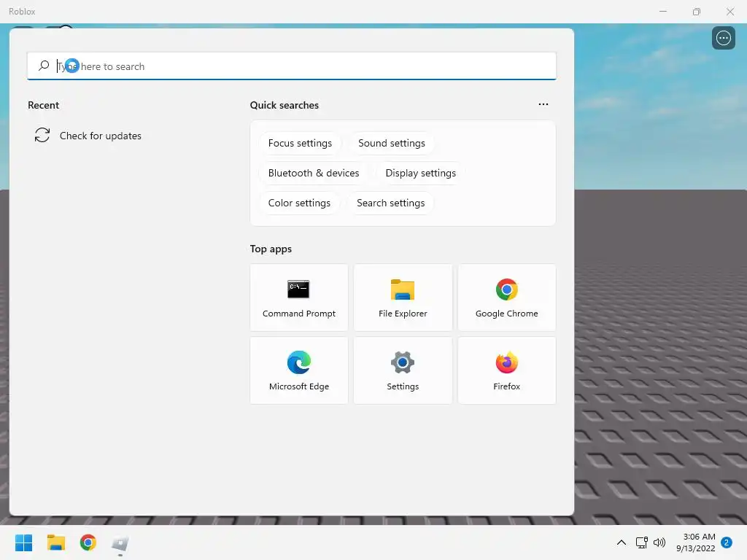The height and width of the screenshot is (560, 747).
Task: Show hidden tray icons chevron
Action: (622, 542)
